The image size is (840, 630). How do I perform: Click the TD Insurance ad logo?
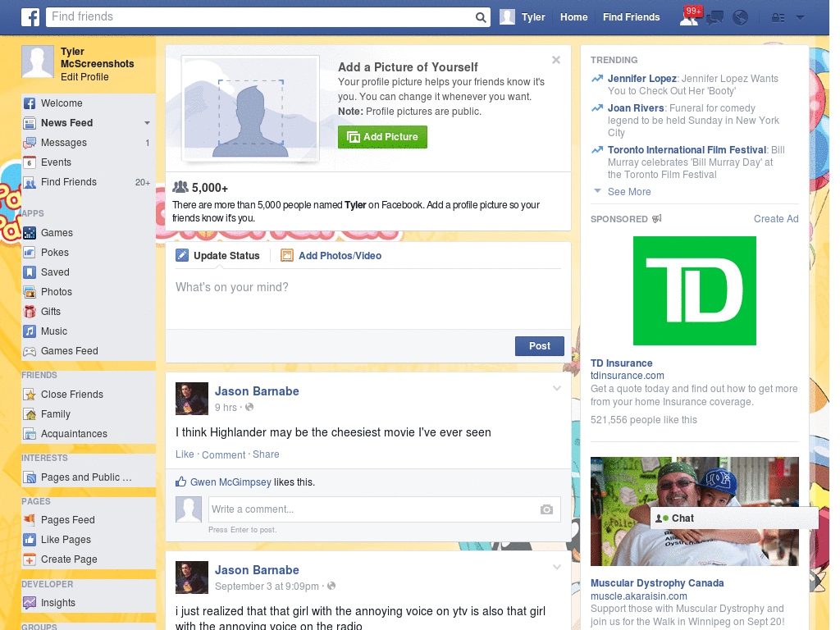[x=694, y=291]
